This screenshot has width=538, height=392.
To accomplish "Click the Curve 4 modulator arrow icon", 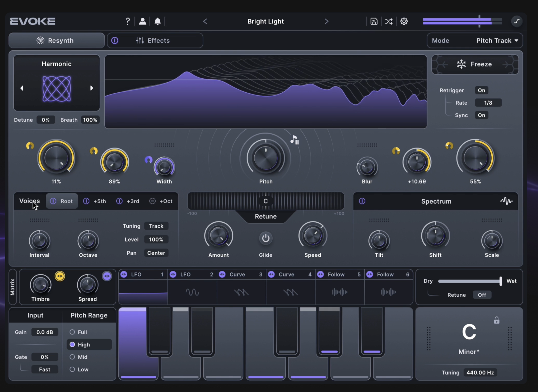I will click(x=271, y=274).
